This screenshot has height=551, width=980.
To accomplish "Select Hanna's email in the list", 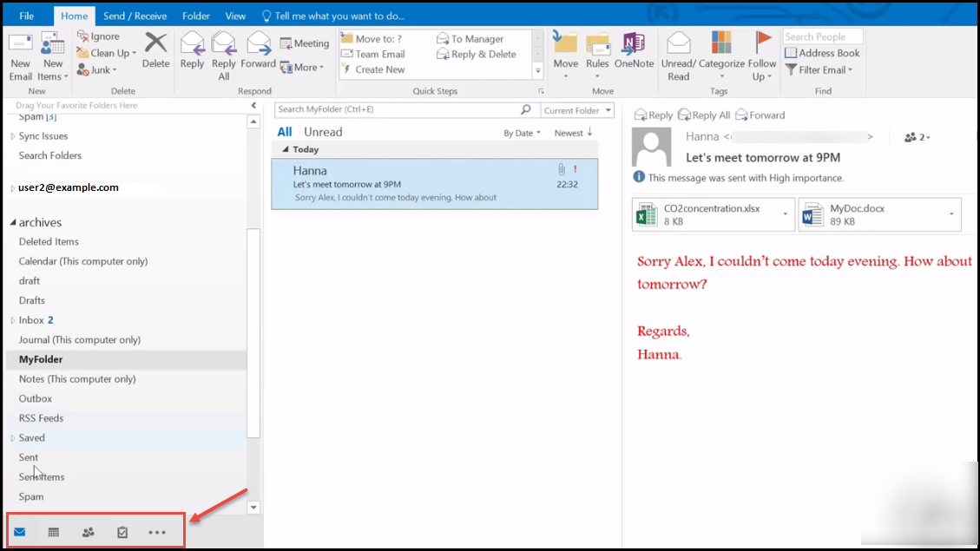I will tap(434, 184).
